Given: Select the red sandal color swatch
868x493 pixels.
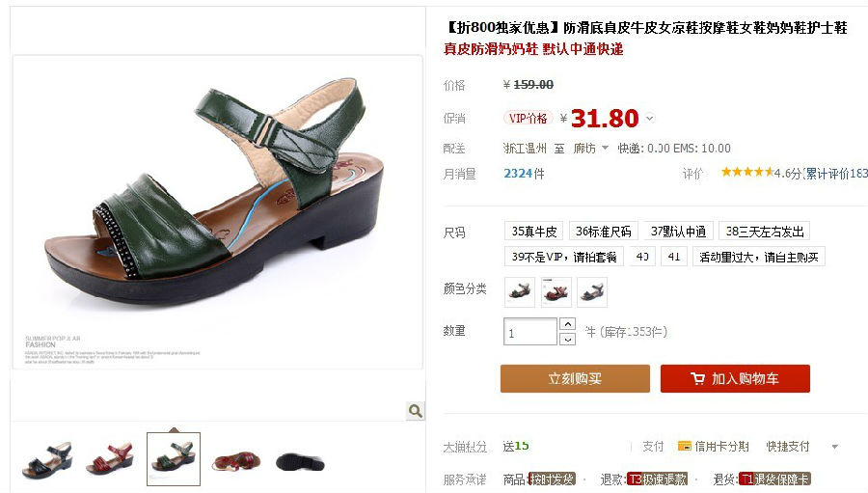Looking at the screenshot, I should [556, 292].
